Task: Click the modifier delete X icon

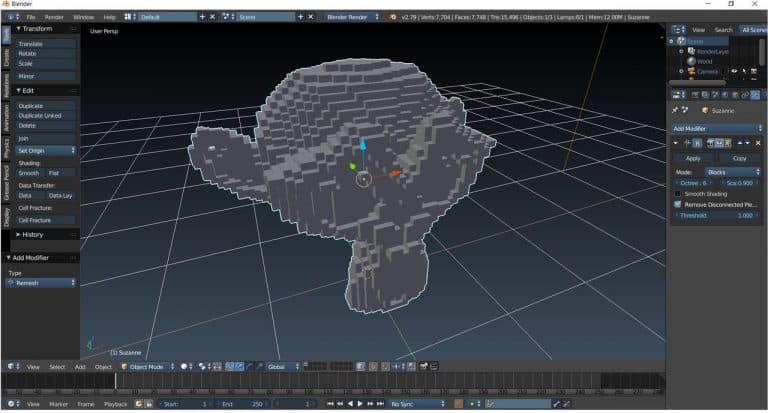Action: [758, 144]
